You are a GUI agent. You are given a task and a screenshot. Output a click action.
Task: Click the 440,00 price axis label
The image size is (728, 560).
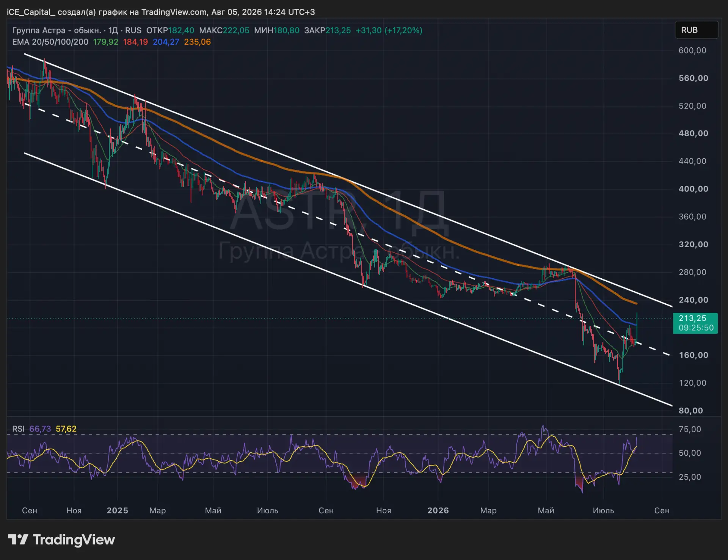pyautogui.click(x=692, y=161)
